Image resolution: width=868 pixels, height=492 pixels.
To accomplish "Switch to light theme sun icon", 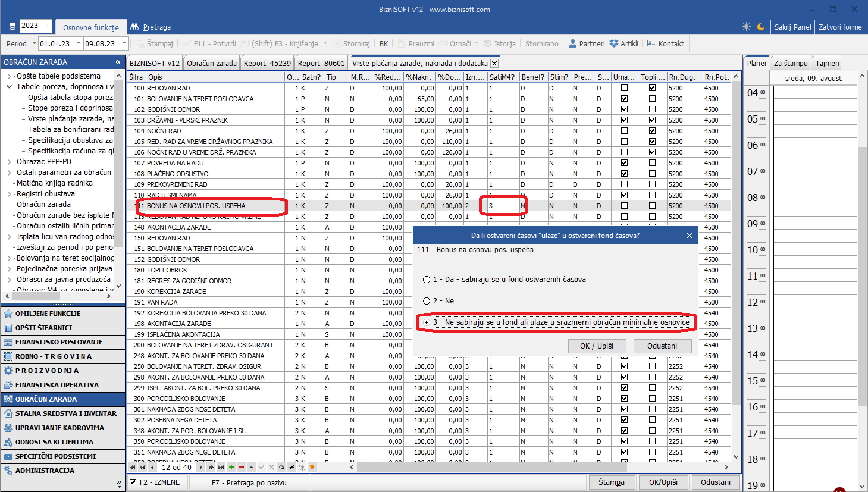I will tap(747, 27).
